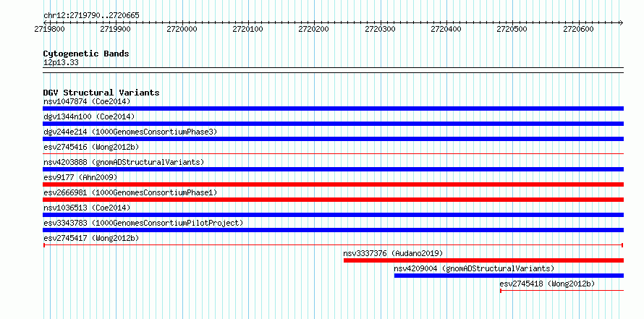Click the thin red line for esv2745417

pos(333,245)
